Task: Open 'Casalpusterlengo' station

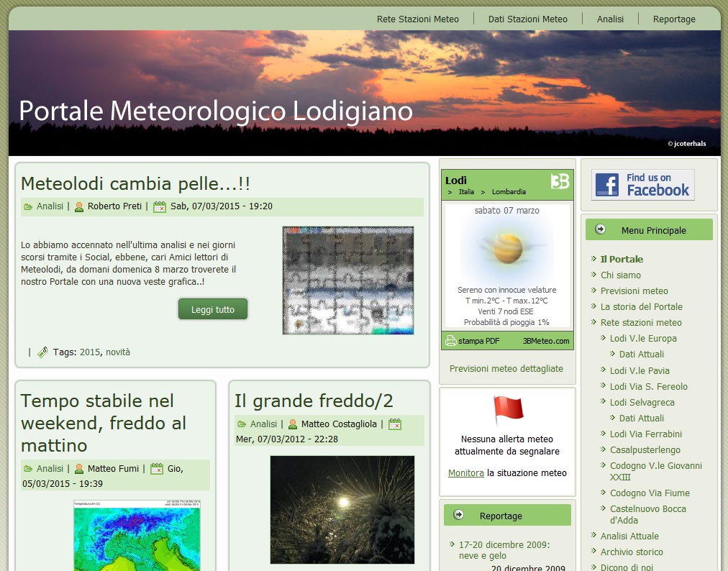Action: [x=645, y=450]
